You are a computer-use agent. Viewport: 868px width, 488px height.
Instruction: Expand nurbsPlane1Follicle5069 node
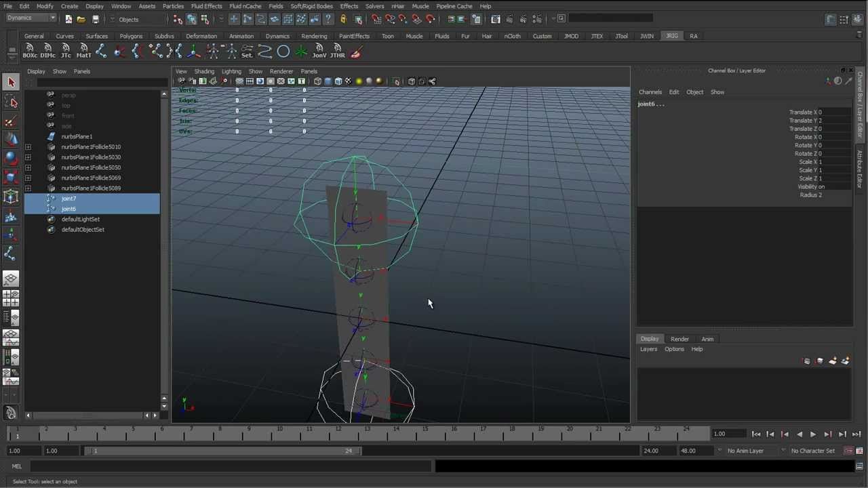pos(28,178)
